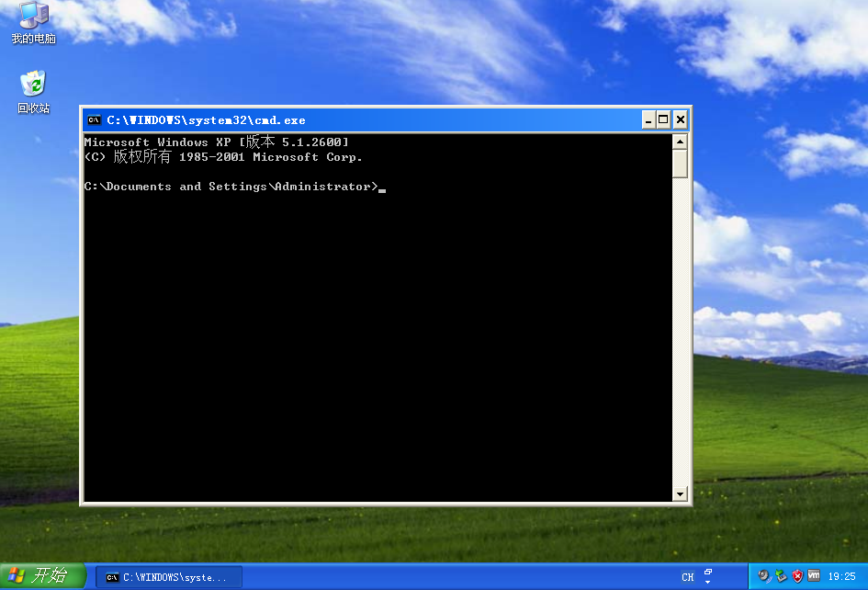Click the taskbar clock showing 19:25
Viewport: 868px width, 590px height.
click(x=841, y=576)
